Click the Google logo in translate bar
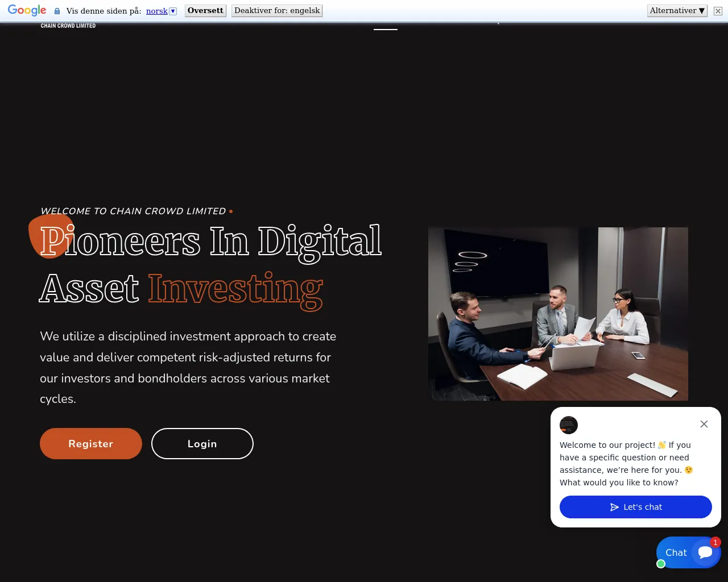The height and width of the screenshot is (582, 728). (27, 10)
